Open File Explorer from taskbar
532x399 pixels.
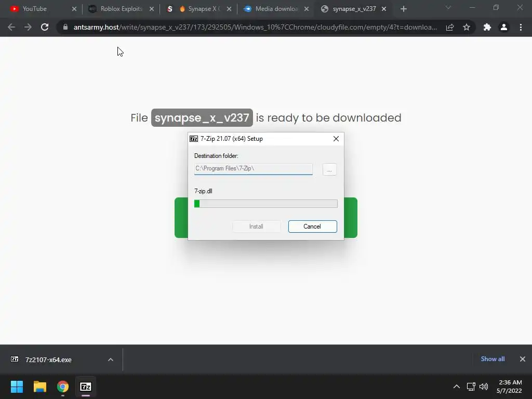point(39,387)
